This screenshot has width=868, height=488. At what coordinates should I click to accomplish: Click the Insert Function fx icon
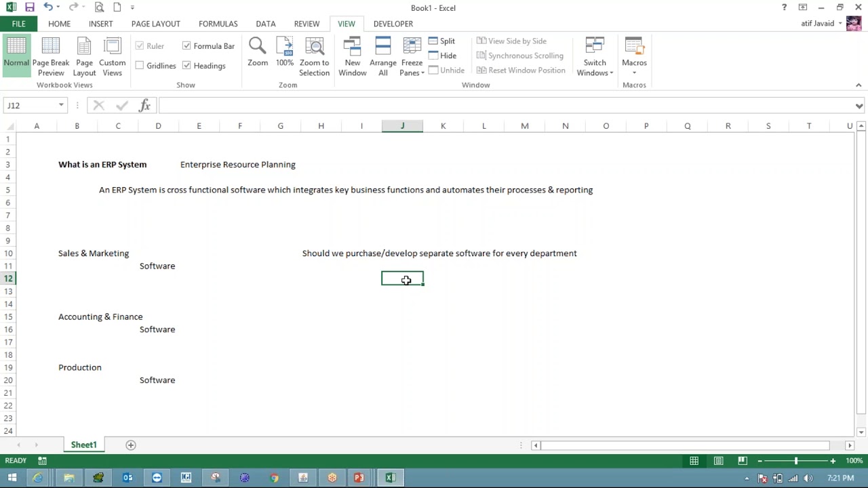point(144,105)
